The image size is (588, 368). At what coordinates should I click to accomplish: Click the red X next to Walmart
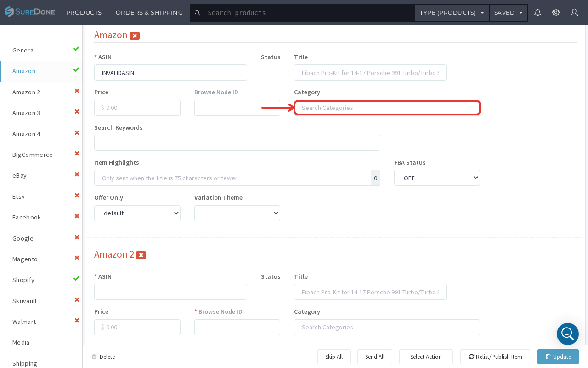tap(77, 321)
